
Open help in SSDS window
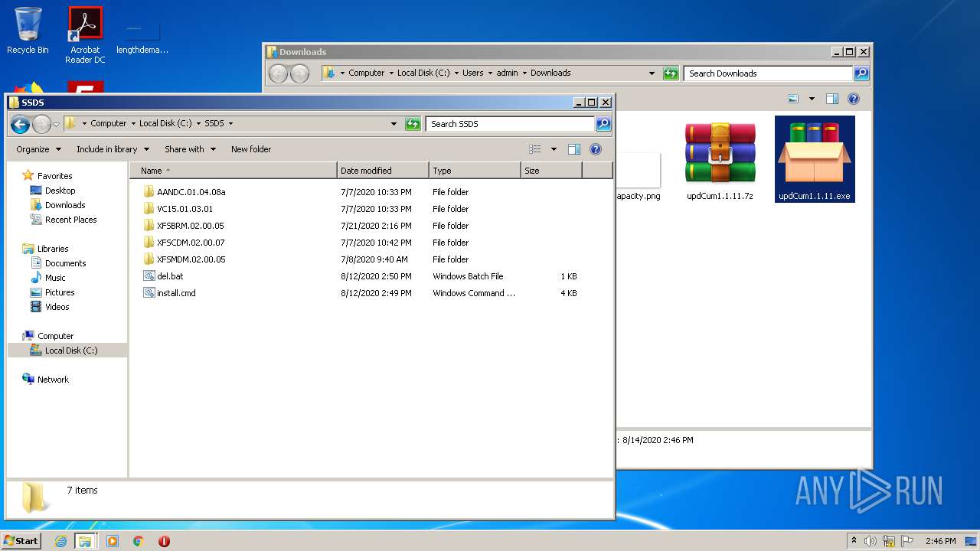click(596, 149)
